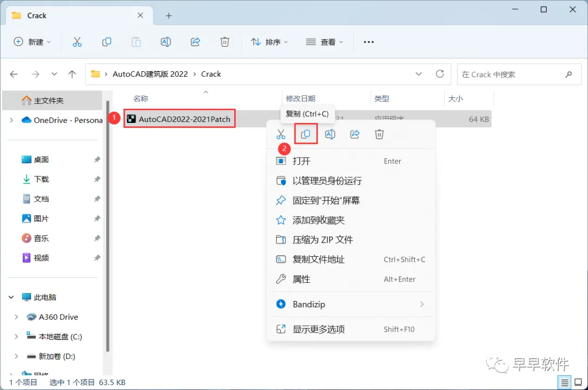The image size is (588, 390).
Task: Click the Rename icon in the top toolbar
Action: 166,42
